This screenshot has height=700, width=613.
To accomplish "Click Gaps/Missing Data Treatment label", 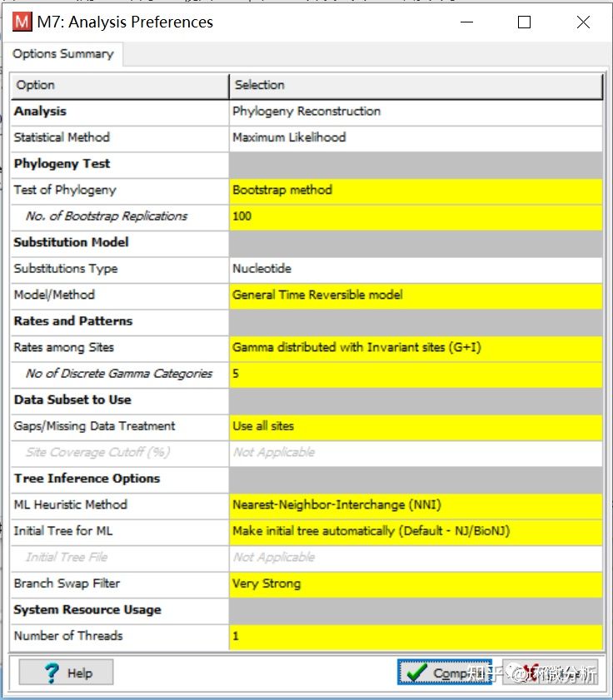I will click(x=94, y=426).
